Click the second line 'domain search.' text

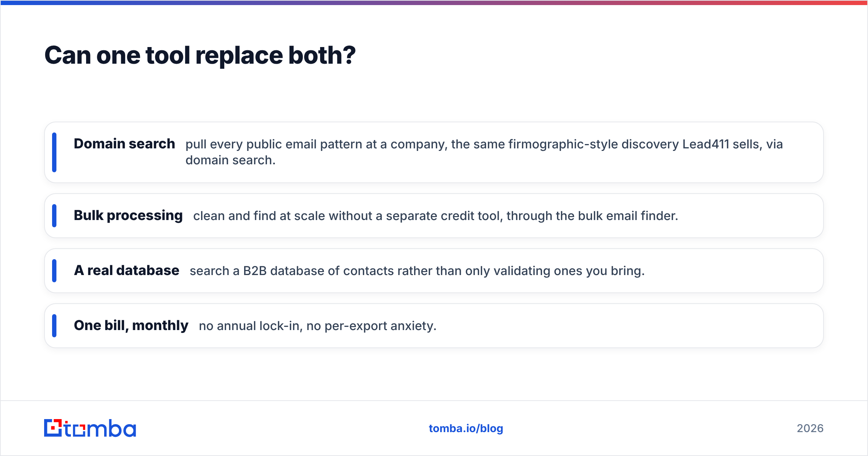click(x=230, y=160)
